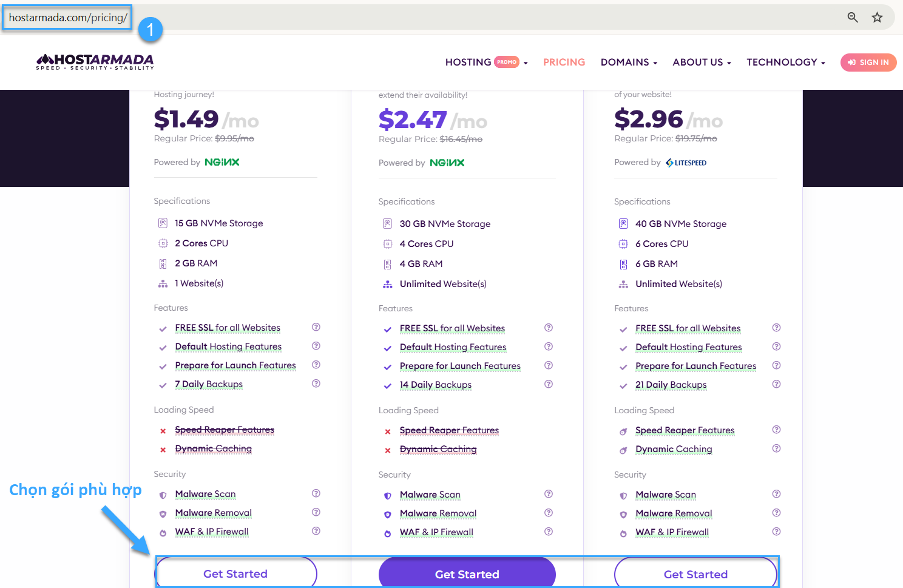Click struck-through Dynamic Caching in middle plan
Screen dimensions: 903x588
pyautogui.click(x=438, y=449)
